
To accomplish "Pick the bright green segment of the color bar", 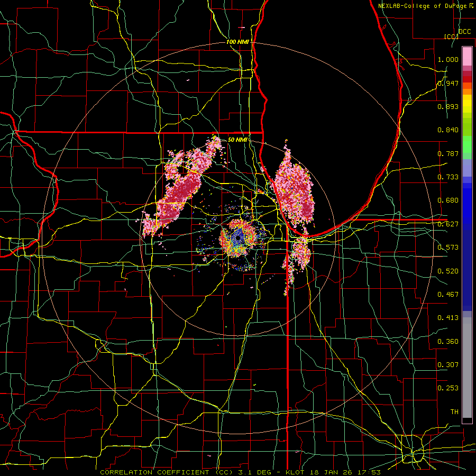I will [467, 144].
